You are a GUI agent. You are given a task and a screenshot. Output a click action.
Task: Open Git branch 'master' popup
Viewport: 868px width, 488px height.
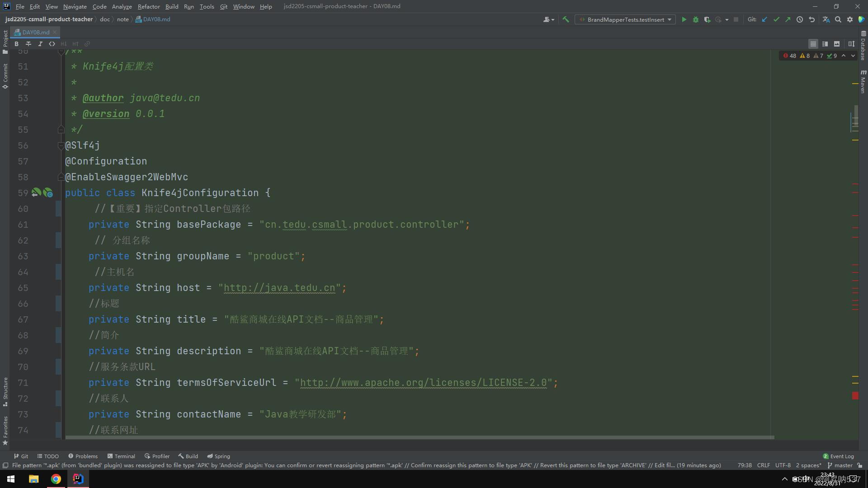pos(840,465)
